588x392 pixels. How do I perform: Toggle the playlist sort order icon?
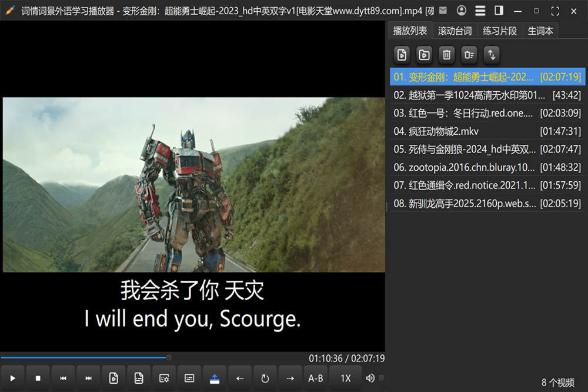(x=492, y=55)
